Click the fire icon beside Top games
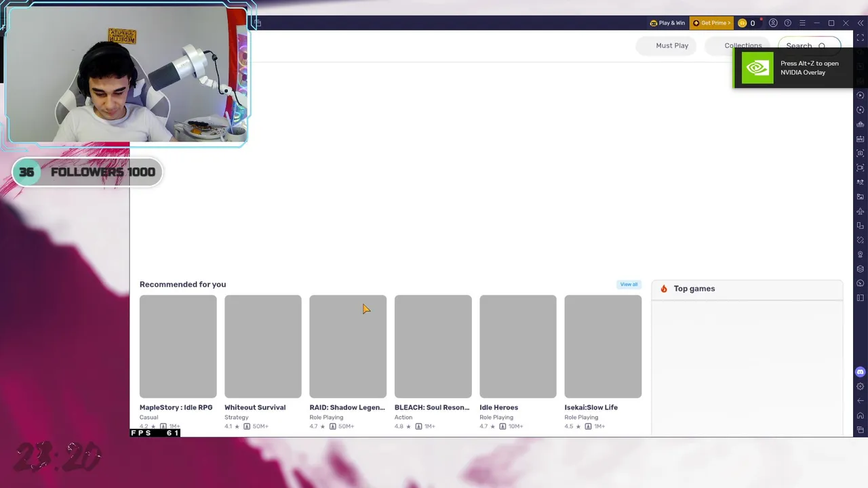868x488 pixels. [664, 289]
